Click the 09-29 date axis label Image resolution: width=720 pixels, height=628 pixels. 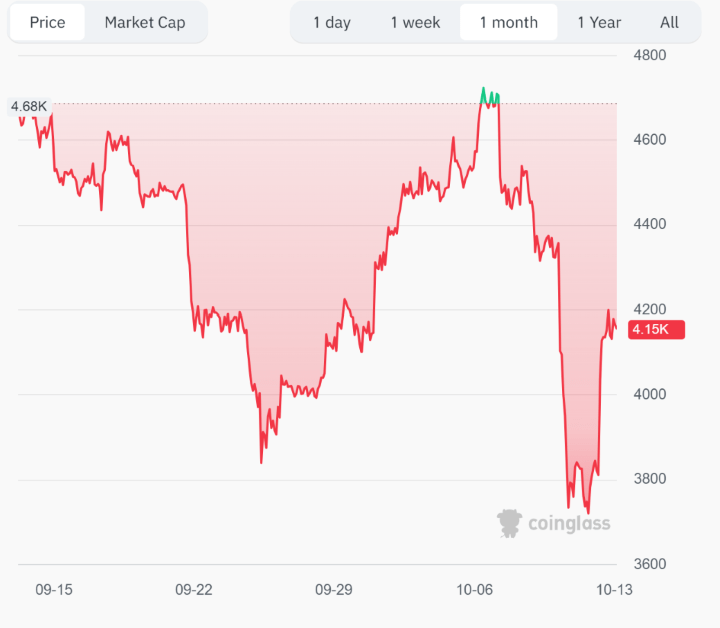click(333, 590)
